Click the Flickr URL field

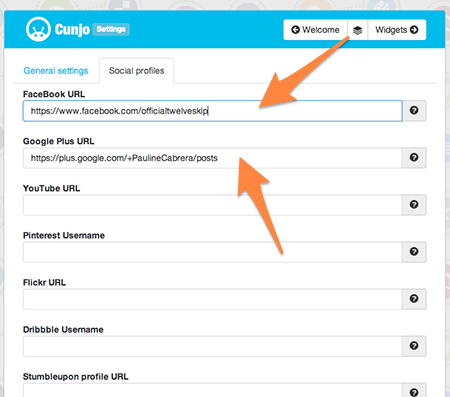(213, 299)
